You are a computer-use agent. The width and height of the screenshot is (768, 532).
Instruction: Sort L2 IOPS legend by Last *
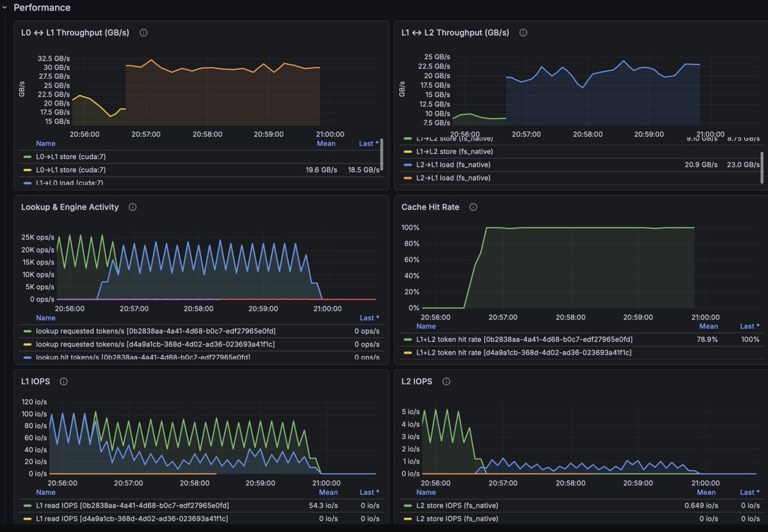click(x=749, y=492)
